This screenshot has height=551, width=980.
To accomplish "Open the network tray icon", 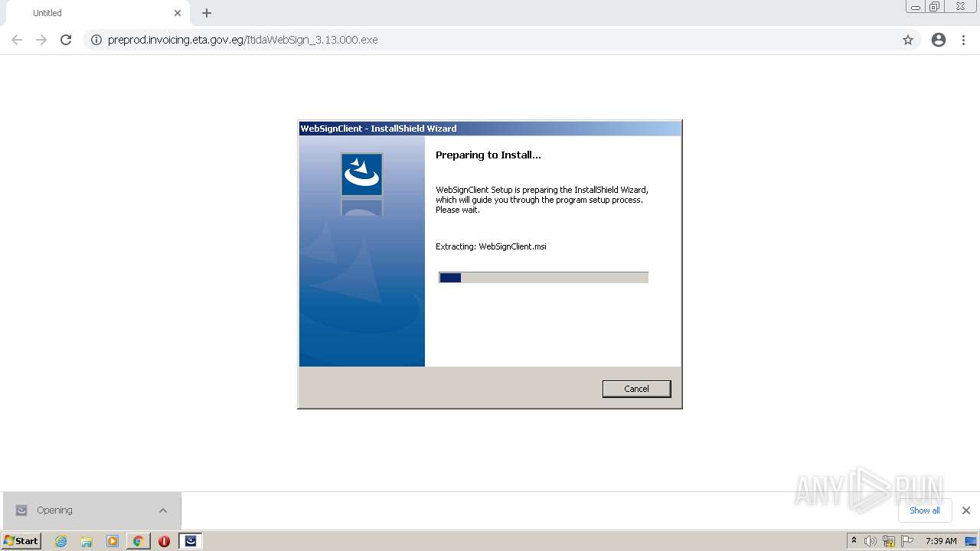I will 889,541.
